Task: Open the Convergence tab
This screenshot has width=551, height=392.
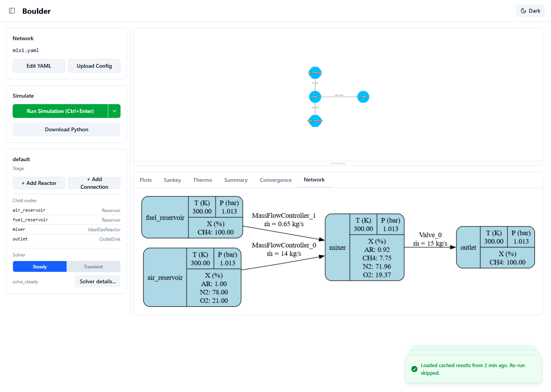Action: pos(275,180)
